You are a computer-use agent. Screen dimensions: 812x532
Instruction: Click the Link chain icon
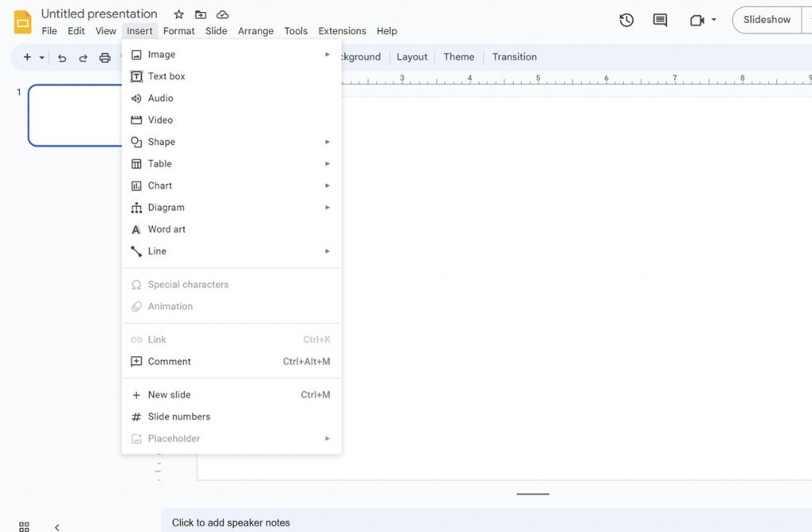tap(136, 340)
